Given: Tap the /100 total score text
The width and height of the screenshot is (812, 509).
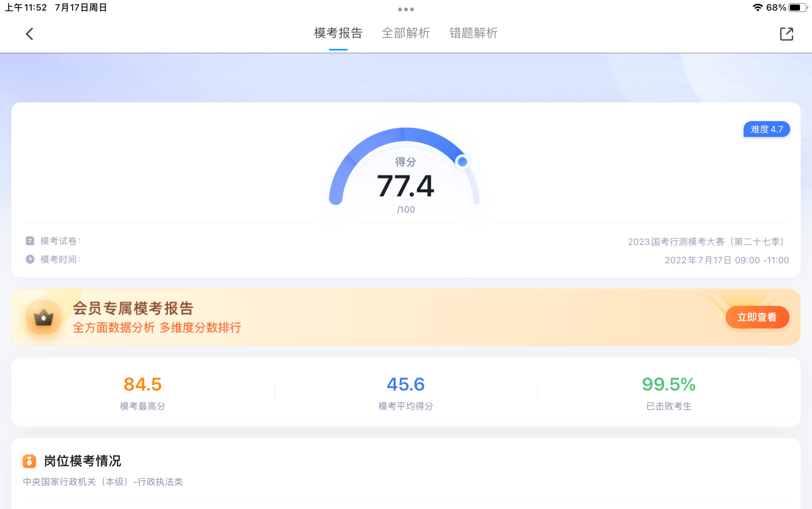Looking at the screenshot, I should tap(406, 209).
